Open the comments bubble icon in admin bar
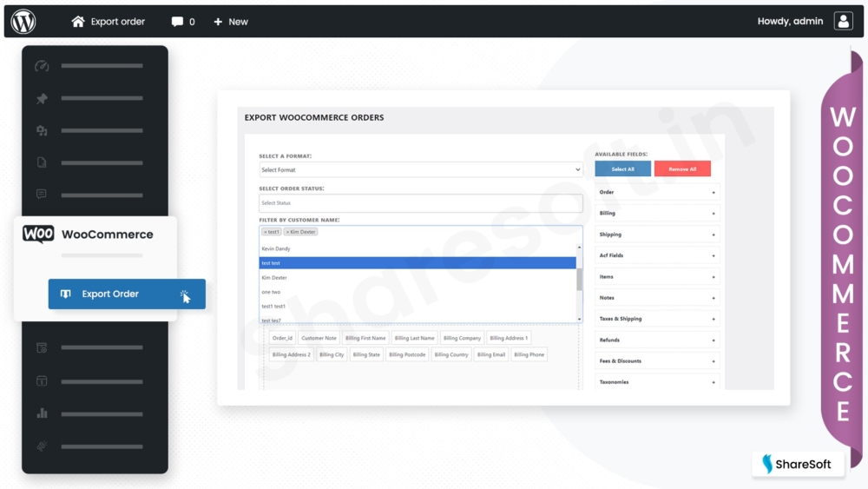 pos(177,22)
